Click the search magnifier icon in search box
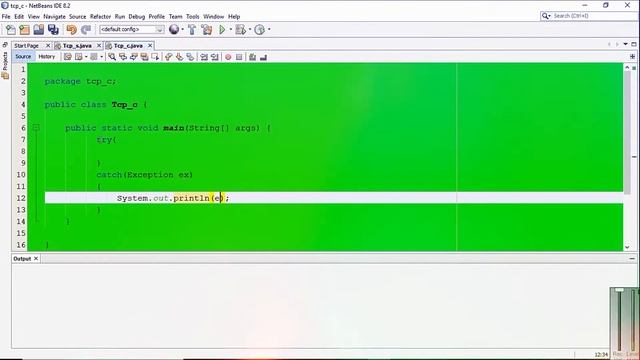This screenshot has width=640, height=360. 545,16
